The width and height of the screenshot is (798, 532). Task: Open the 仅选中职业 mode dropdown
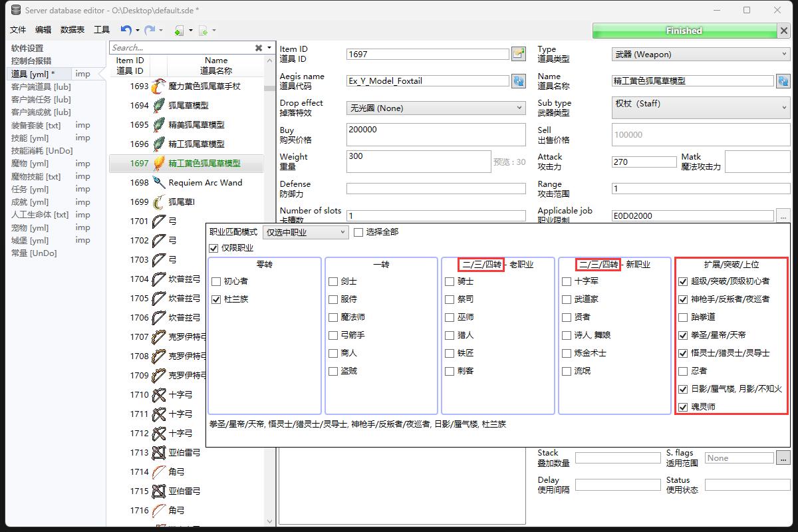pyautogui.click(x=306, y=232)
